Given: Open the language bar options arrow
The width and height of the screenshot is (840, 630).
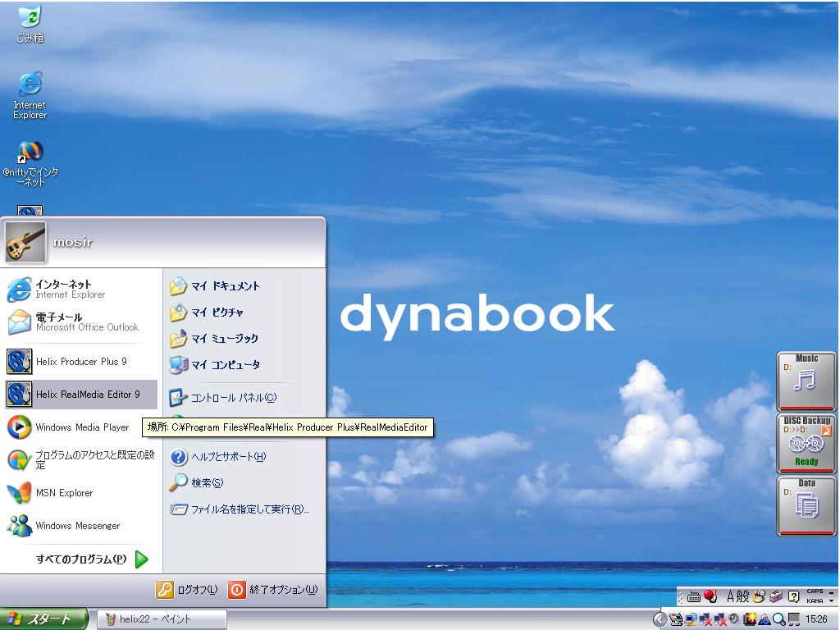Looking at the screenshot, I should [x=832, y=600].
